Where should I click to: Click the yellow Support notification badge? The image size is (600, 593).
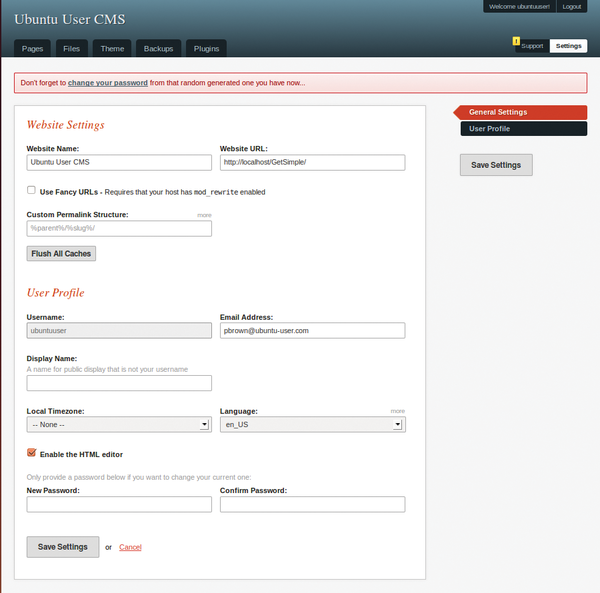pos(516,41)
